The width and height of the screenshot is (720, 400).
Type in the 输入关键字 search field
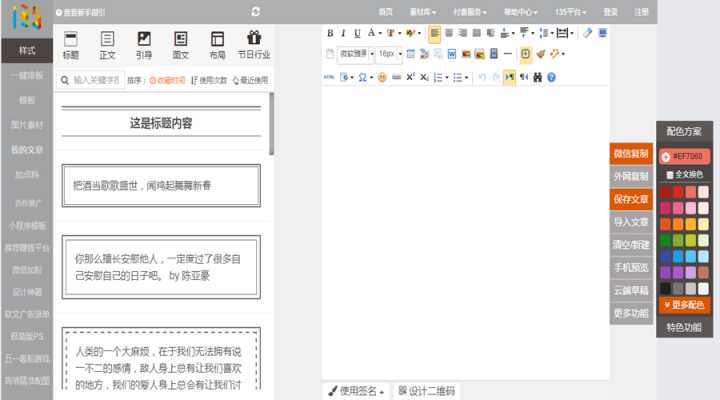(x=95, y=80)
